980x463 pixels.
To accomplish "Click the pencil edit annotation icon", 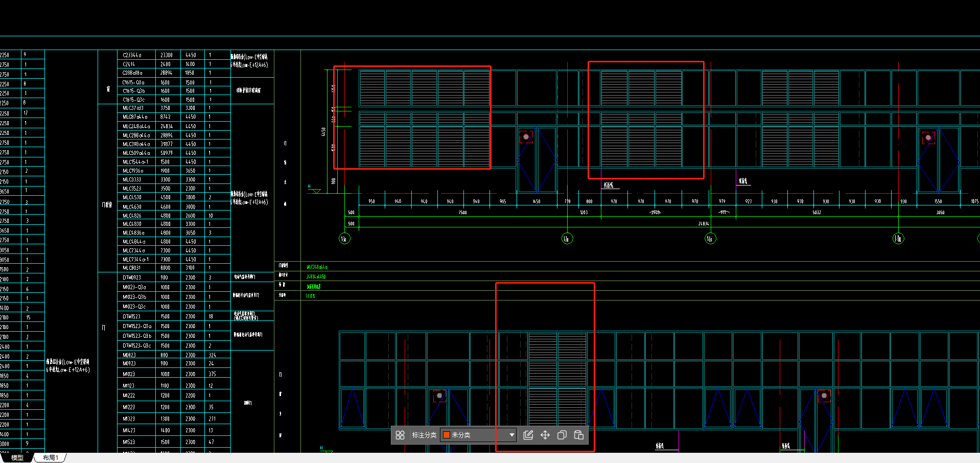I will click(x=528, y=435).
